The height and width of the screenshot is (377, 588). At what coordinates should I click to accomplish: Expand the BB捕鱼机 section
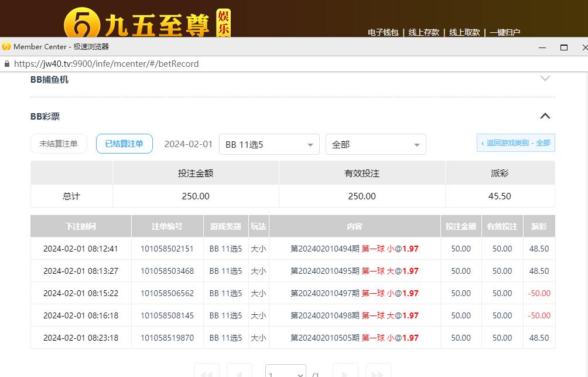click(x=545, y=79)
